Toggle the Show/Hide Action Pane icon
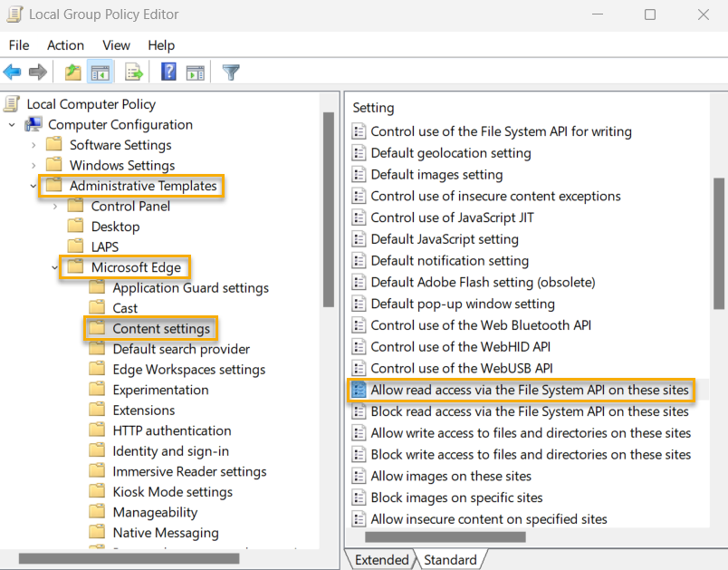The width and height of the screenshot is (728, 570). click(196, 72)
